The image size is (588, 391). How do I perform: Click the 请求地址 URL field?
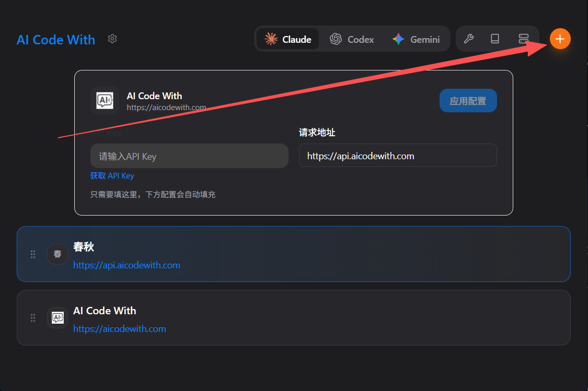(x=398, y=156)
